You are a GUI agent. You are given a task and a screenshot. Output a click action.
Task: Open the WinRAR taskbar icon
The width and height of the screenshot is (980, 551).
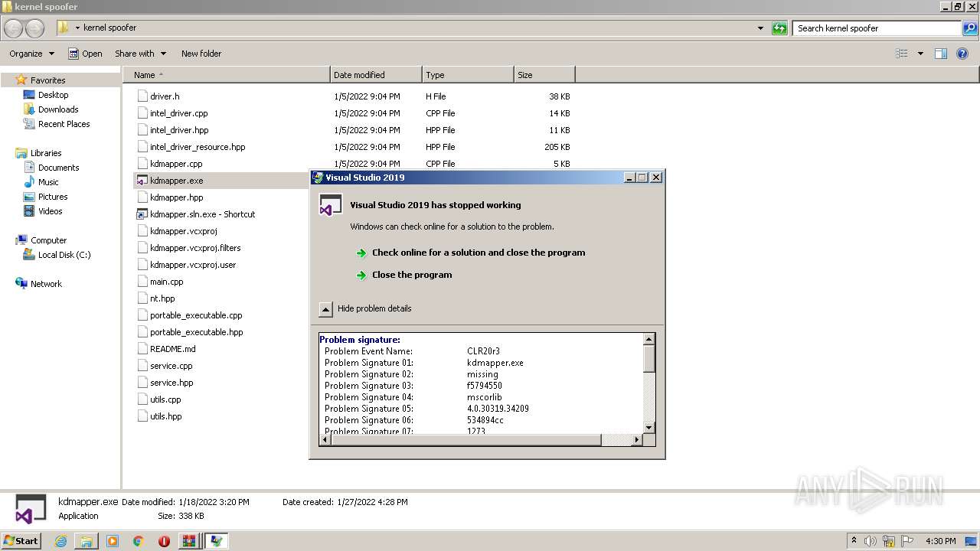click(189, 541)
